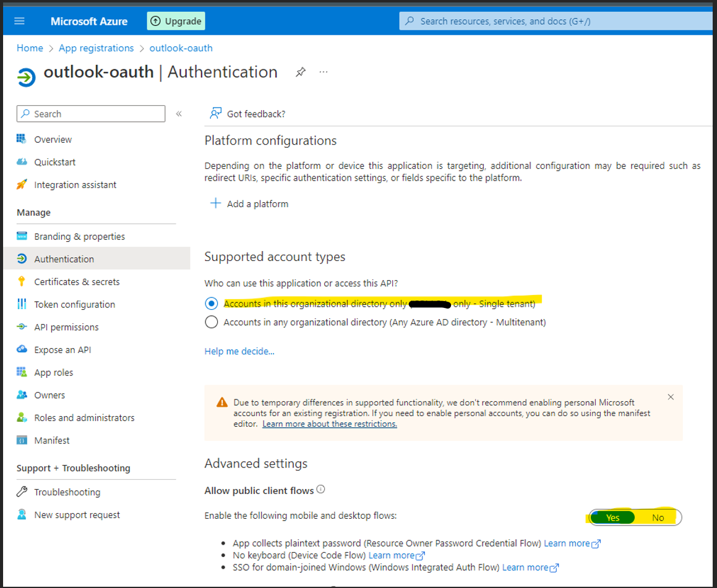Image resolution: width=717 pixels, height=588 pixels.
Task: Pin the Authentication page
Action: pyautogui.click(x=301, y=72)
